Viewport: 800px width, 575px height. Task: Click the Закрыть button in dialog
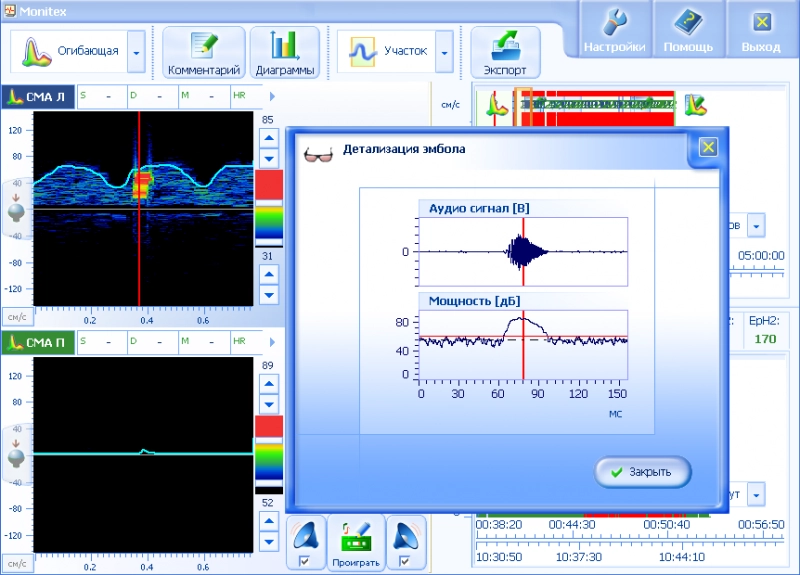click(642, 472)
